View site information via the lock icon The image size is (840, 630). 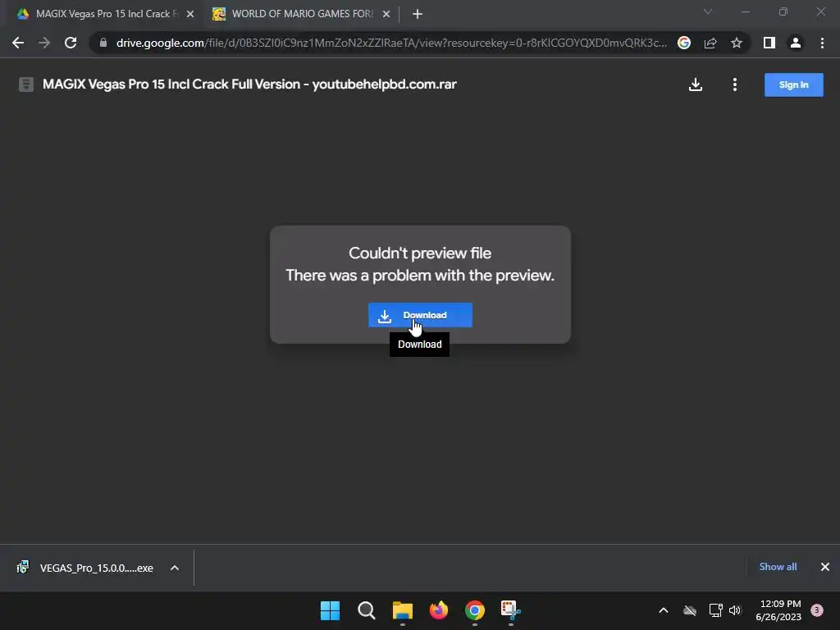(x=103, y=43)
